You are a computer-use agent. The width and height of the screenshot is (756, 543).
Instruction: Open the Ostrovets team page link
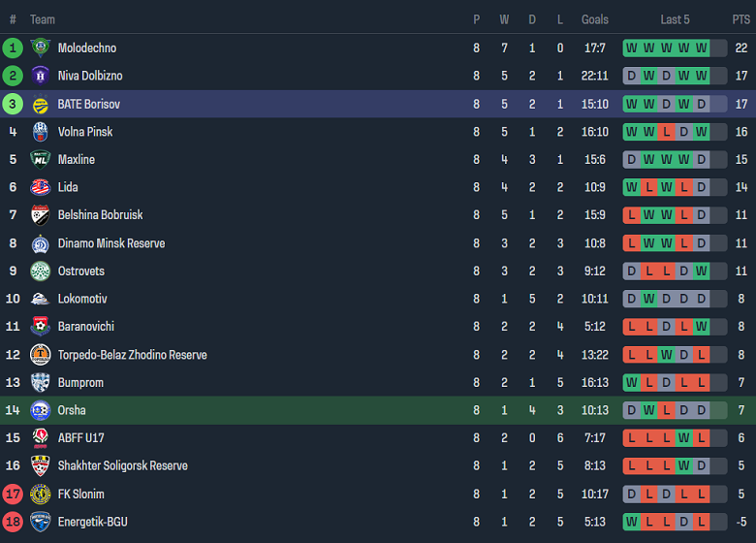[80, 271]
